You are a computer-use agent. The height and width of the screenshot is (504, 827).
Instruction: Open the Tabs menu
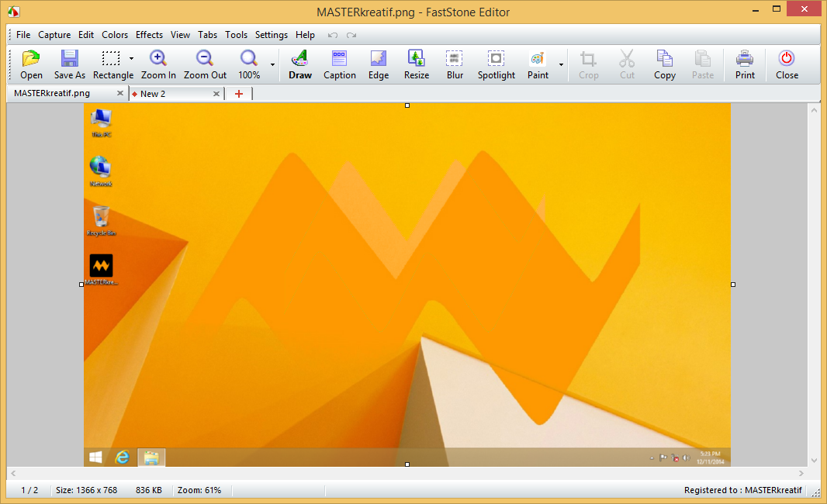pyautogui.click(x=207, y=35)
